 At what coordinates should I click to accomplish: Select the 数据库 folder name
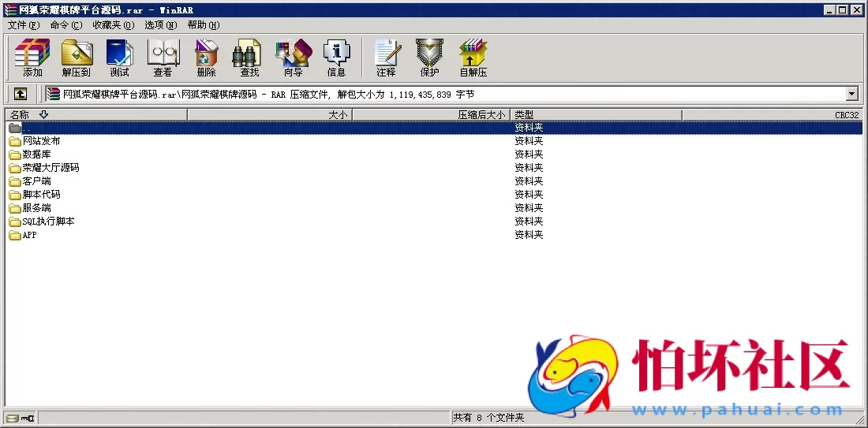[x=36, y=154]
